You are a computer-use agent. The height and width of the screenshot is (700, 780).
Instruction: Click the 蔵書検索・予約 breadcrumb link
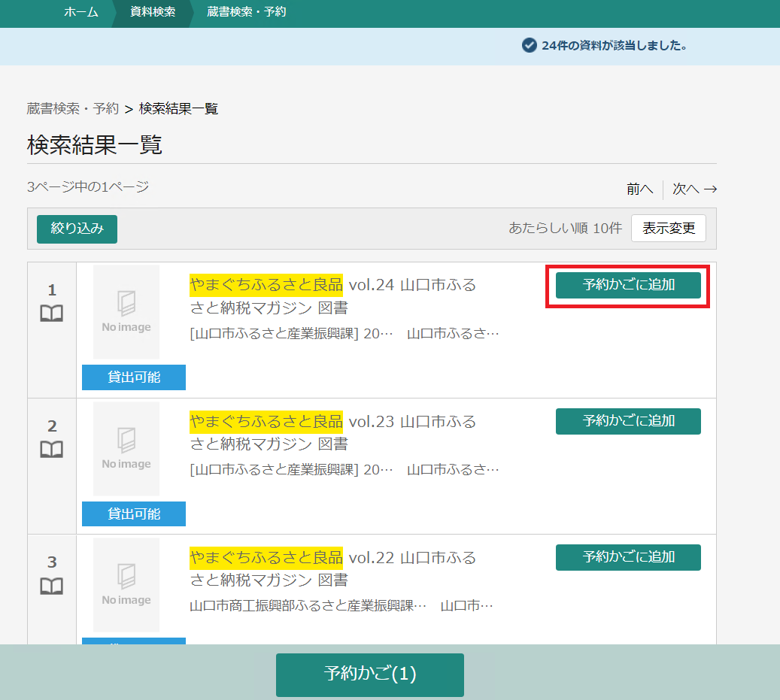[73, 109]
